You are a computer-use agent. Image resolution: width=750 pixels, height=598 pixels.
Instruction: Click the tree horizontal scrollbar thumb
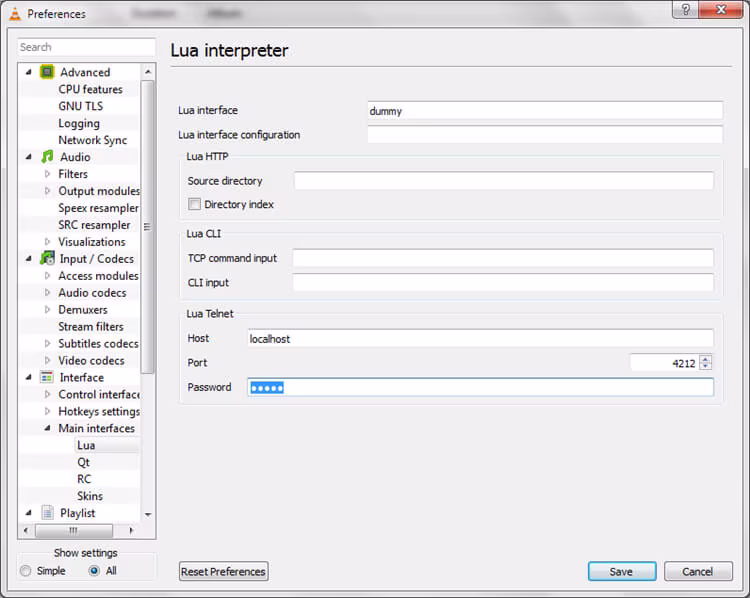[74, 530]
